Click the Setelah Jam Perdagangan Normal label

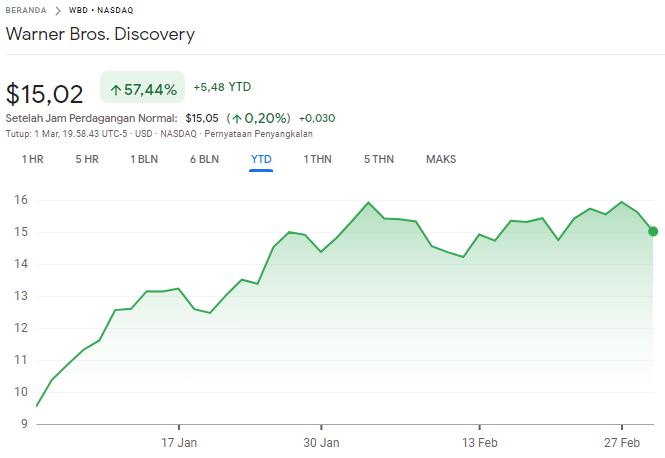pos(92,118)
